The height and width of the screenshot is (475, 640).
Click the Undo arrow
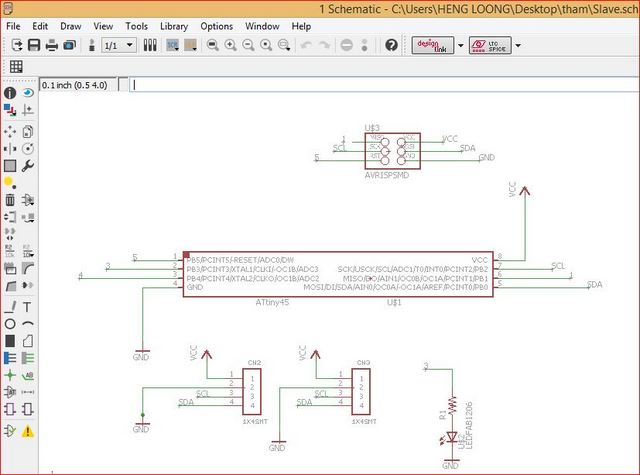tap(306, 45)
